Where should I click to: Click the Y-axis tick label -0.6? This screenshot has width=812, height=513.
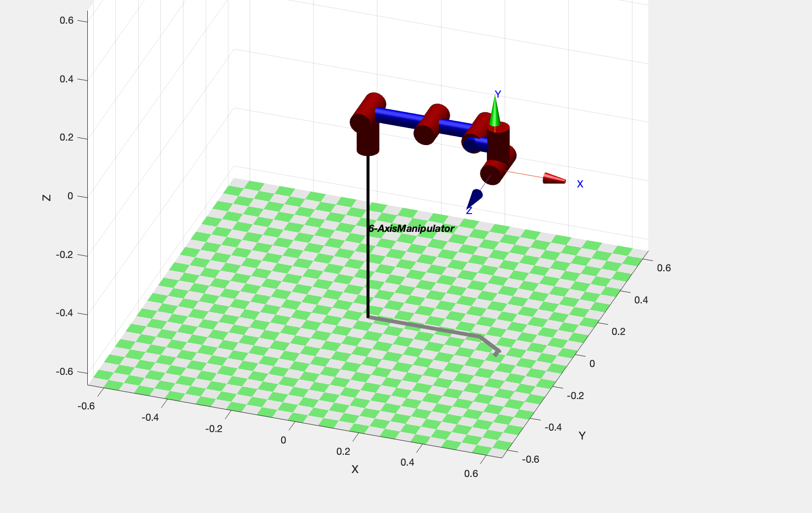click(x=530, y=460)
